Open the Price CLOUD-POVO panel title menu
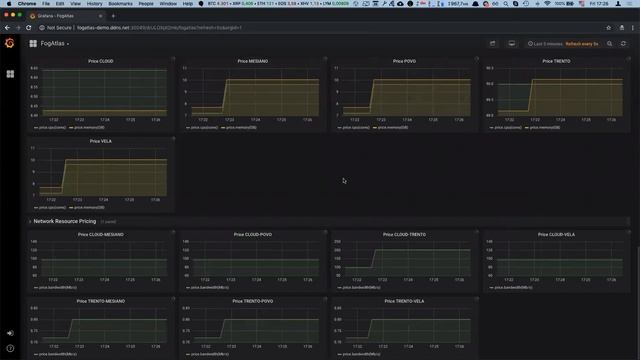Screen dimensions: 640x360 tap(253, 234)
